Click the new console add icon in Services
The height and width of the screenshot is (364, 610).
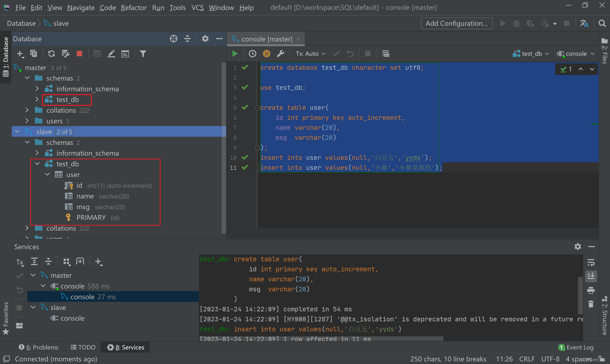tap(99, 261)
